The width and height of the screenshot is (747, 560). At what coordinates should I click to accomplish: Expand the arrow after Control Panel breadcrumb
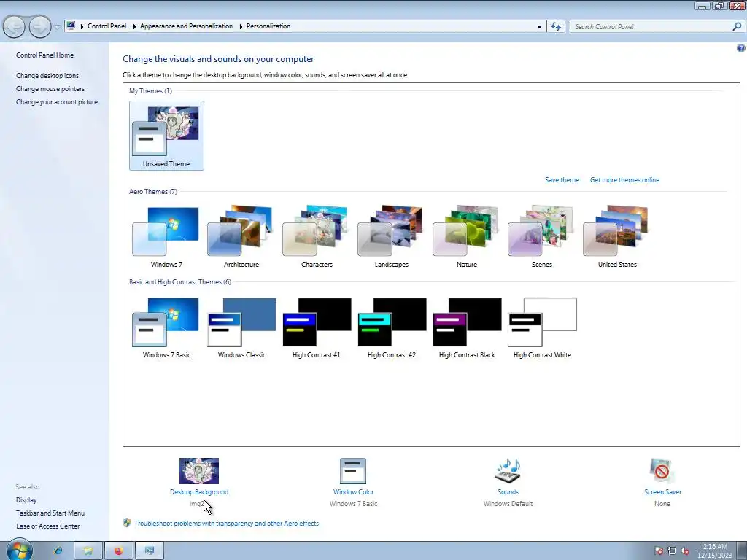[x=134, y=27]
